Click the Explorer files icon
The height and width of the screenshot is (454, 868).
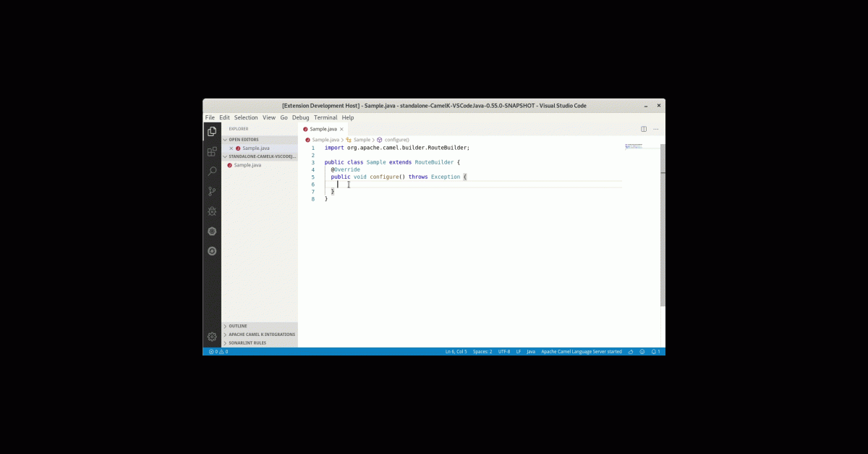click(x=212, y=131)
